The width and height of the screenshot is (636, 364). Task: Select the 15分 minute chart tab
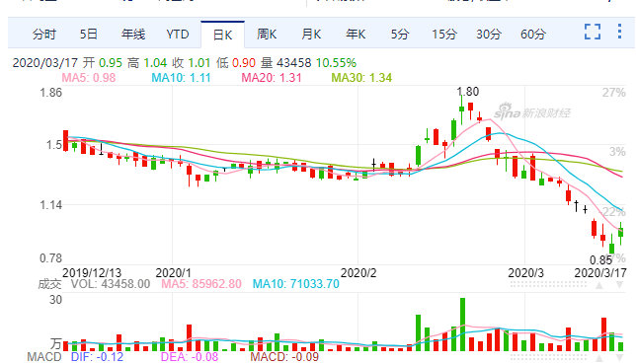[x=444, y=35]
